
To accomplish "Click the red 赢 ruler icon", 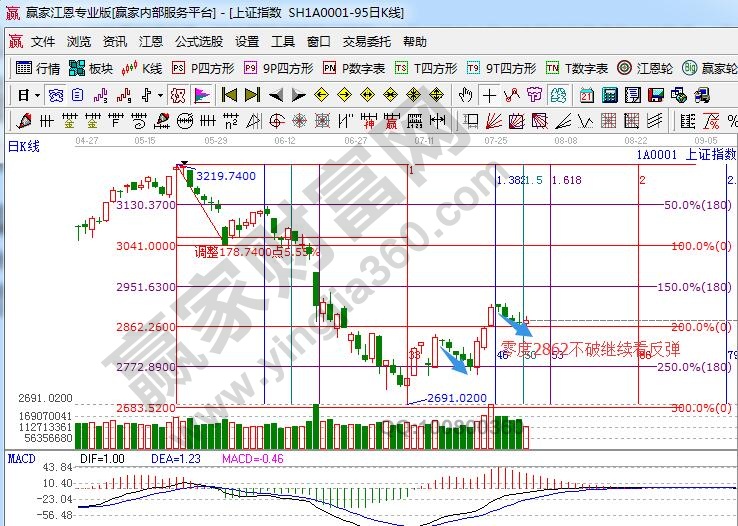I will pyautogui.click(x=392, y=121).
